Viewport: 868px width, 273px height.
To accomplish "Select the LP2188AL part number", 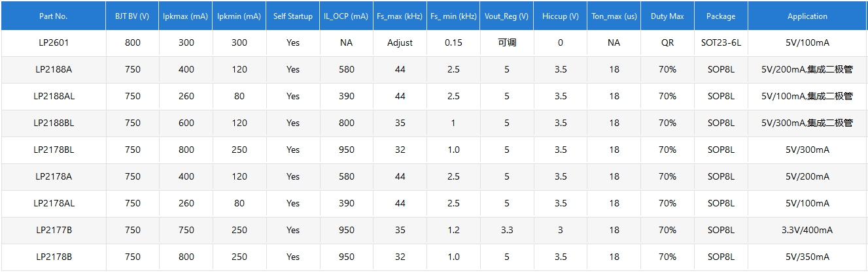I will [54, 96].
